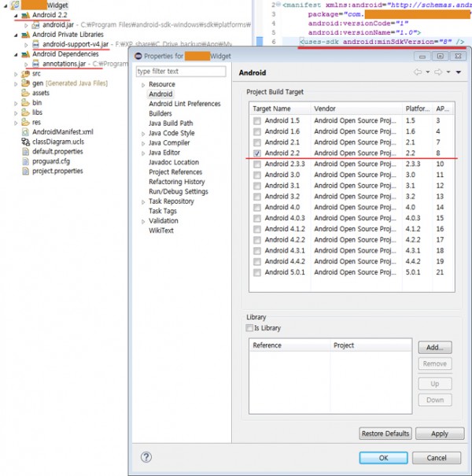Select the Javadoc Location page

click(174, 162)
